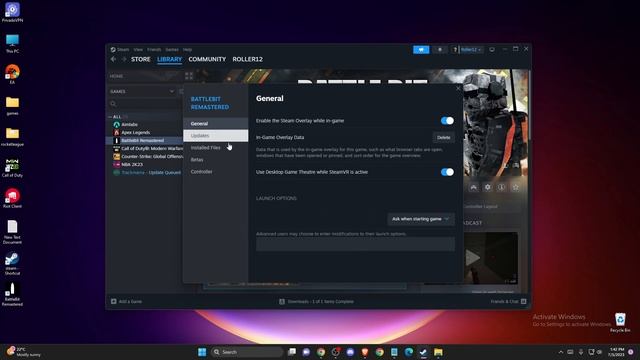
Task: Open Microsoft Edge from the taskbar
Action: (409, 352)
